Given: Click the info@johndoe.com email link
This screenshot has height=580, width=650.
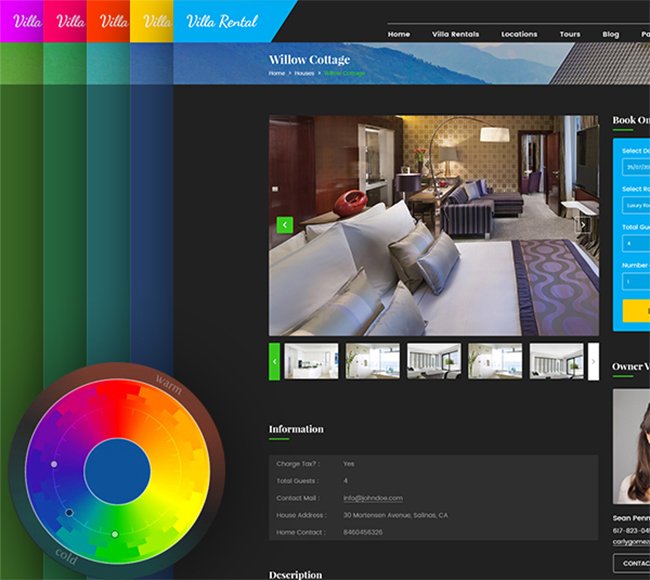Looking at the screenshot, I should coord(373,498).
